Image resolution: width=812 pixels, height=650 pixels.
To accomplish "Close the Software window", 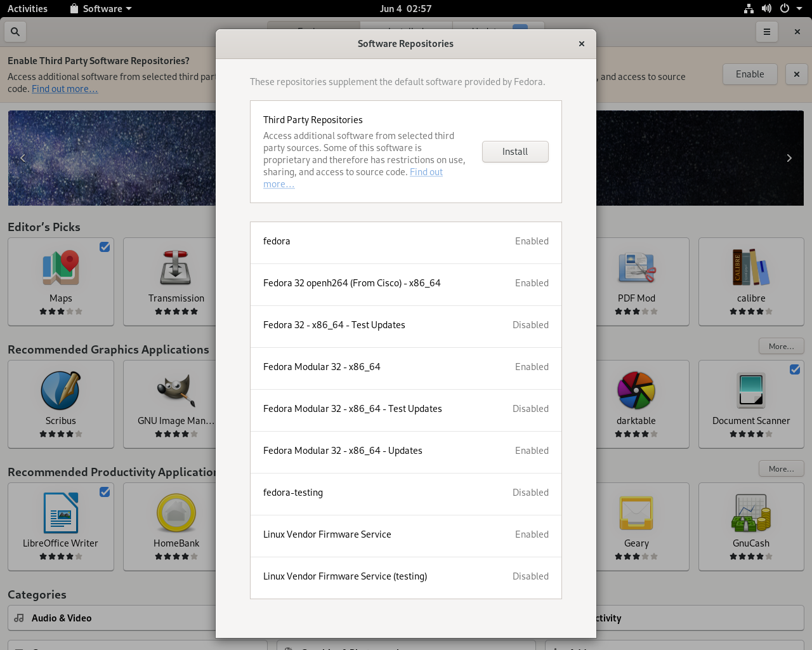I will click(797, 31).
